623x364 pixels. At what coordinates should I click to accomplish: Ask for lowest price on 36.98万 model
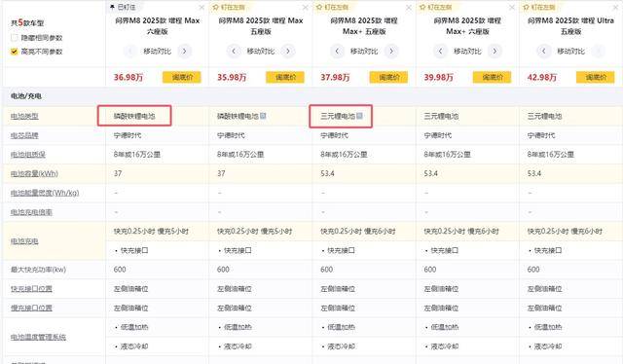coord(182,77)
